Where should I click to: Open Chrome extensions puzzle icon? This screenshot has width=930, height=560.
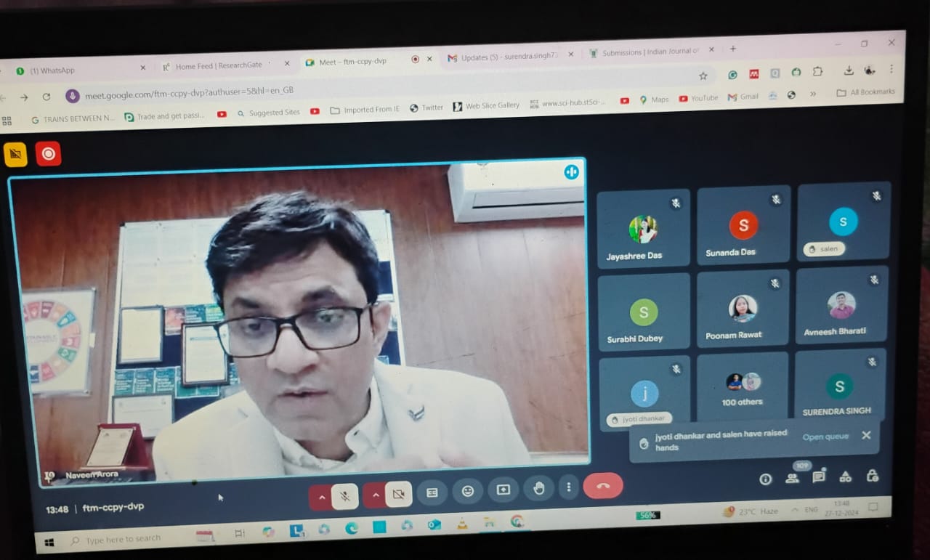pos(817,71)
